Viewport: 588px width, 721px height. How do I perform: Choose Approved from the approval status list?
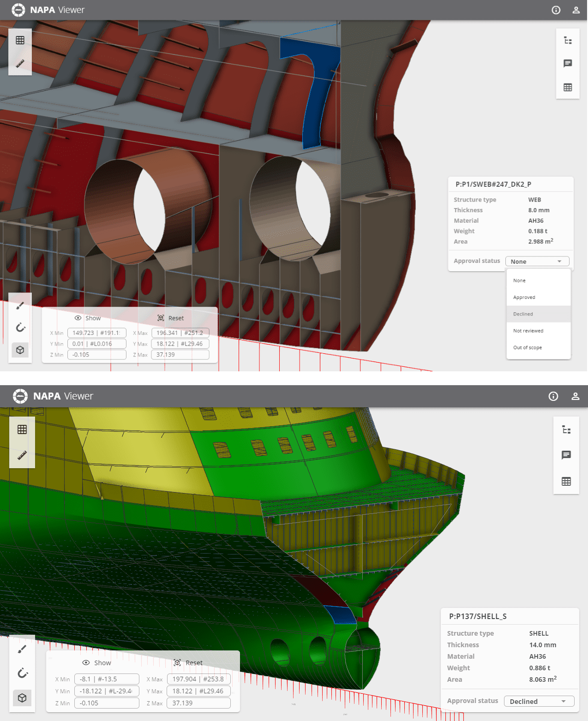524,298
